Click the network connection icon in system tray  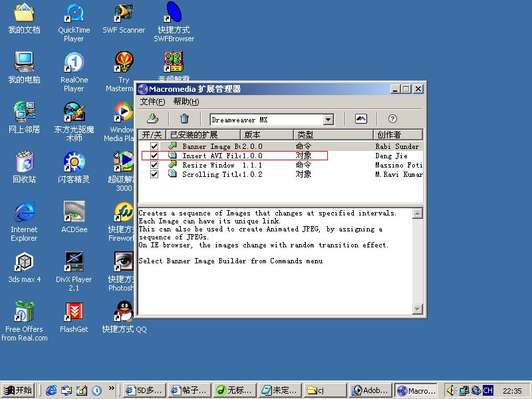[464, 390]
